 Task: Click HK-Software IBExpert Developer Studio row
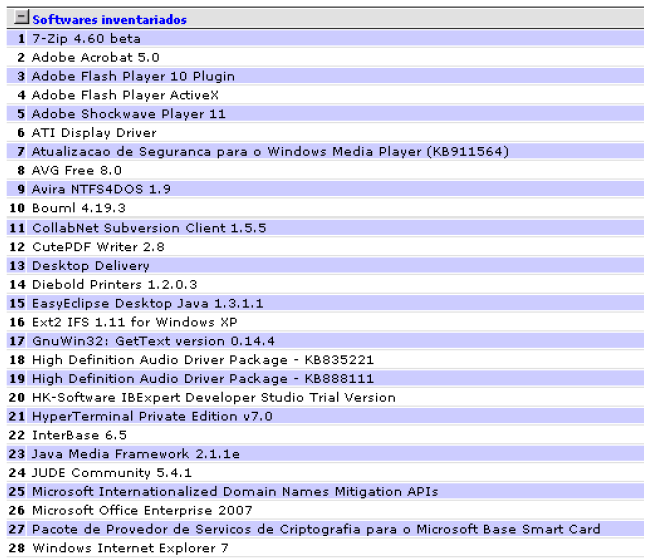coord(325,397)
